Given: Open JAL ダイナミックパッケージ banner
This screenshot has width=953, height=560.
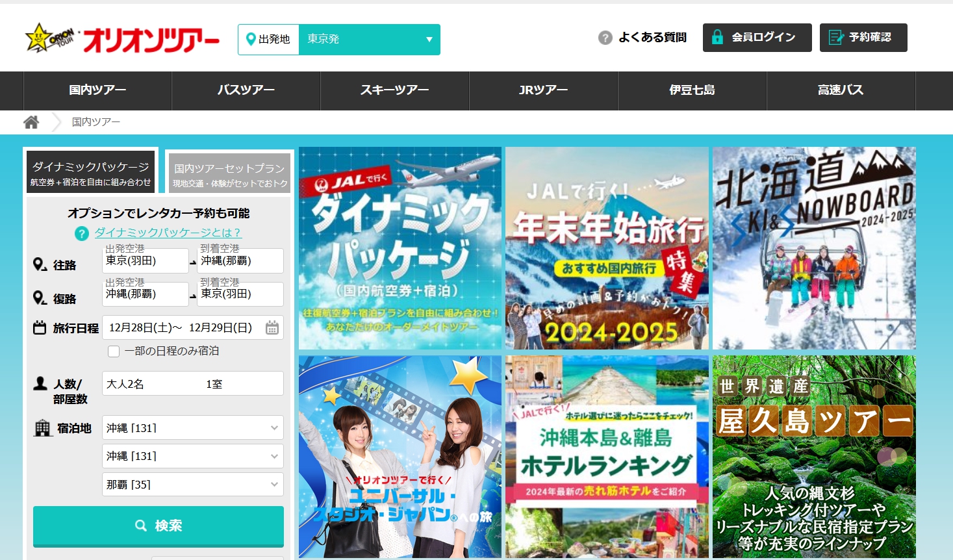Looking at the screenshot, I should (400, 248).
